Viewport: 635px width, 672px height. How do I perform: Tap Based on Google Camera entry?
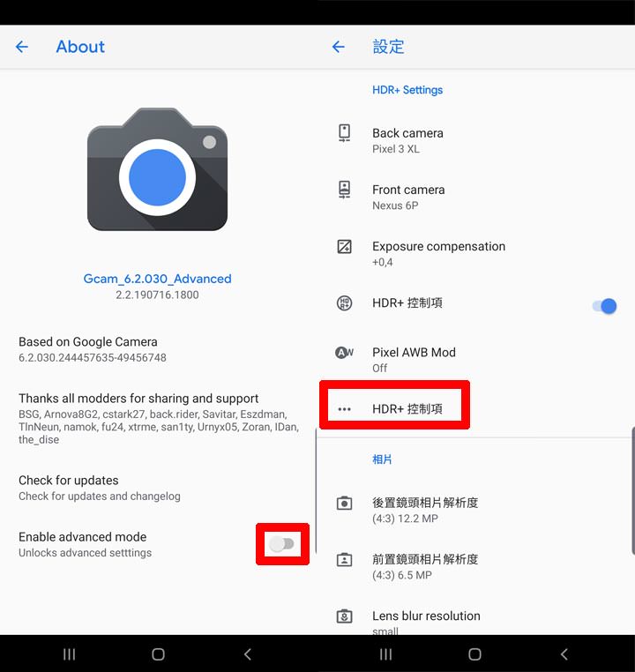click(159, 349)
